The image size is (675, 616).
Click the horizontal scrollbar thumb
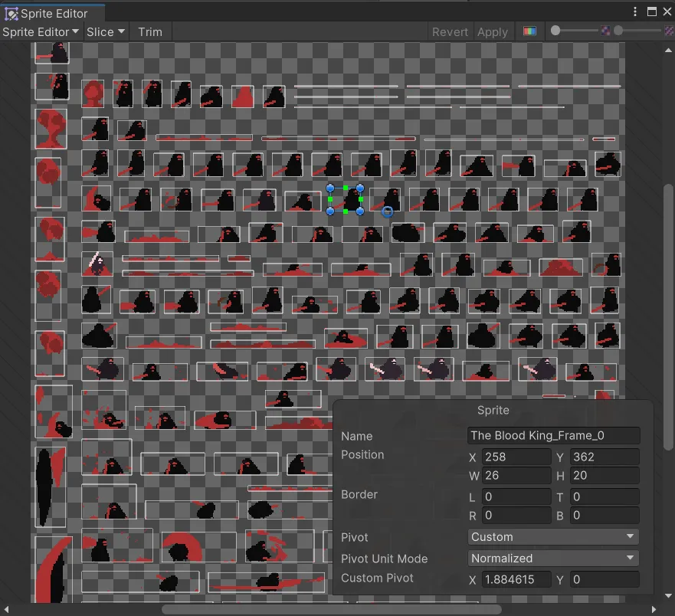332,610
